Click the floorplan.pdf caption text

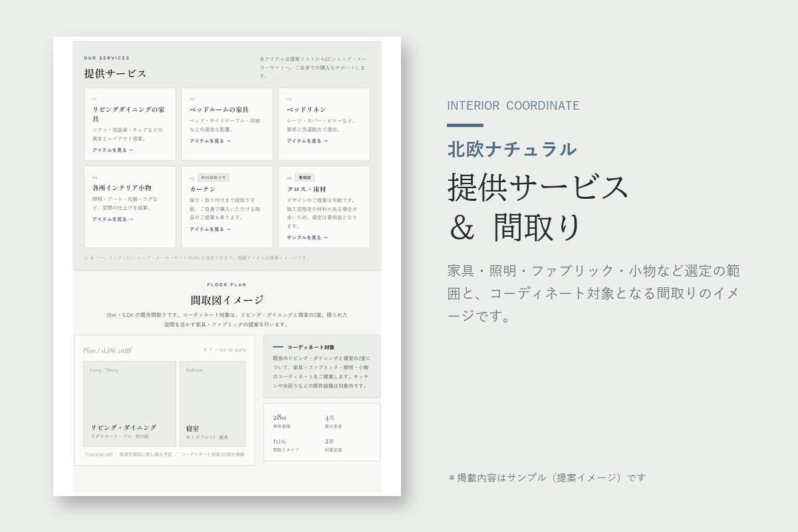click(164, 454)
